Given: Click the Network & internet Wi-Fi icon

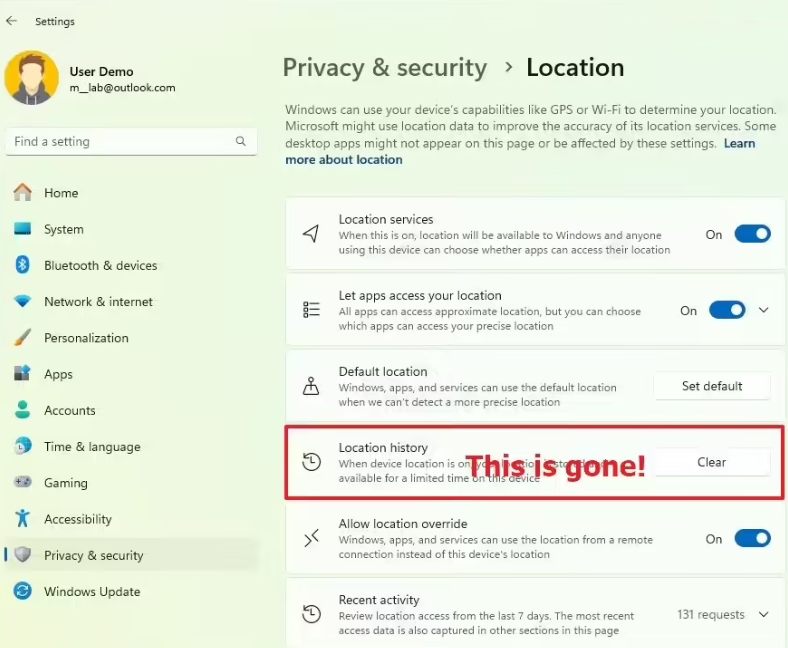Looking at the screenshot, I should tap(23, 301).
